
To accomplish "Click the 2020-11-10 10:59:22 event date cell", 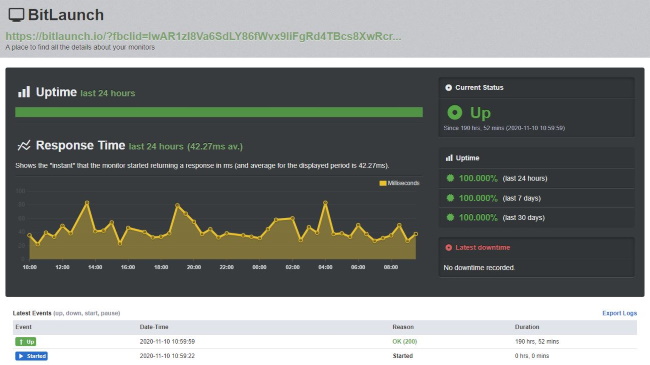I will pyautogui.click(x=167, y=356).
